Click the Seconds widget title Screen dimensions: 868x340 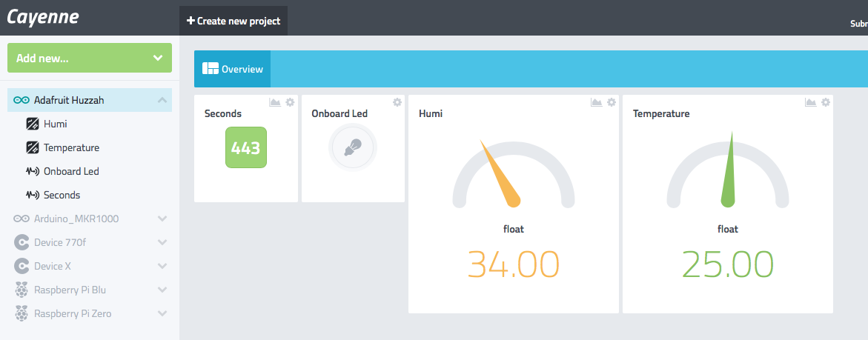(223, 113)
